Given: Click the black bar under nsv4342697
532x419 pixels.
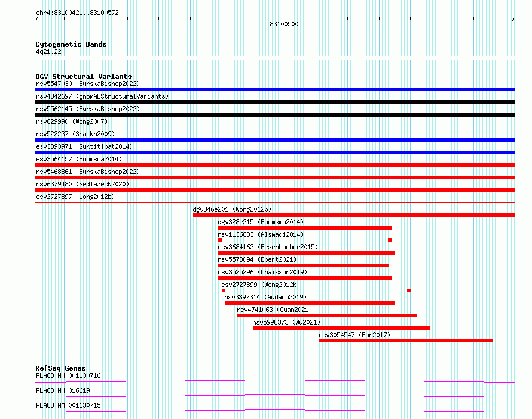Looking at the screenshot, I should click(275, 102).
